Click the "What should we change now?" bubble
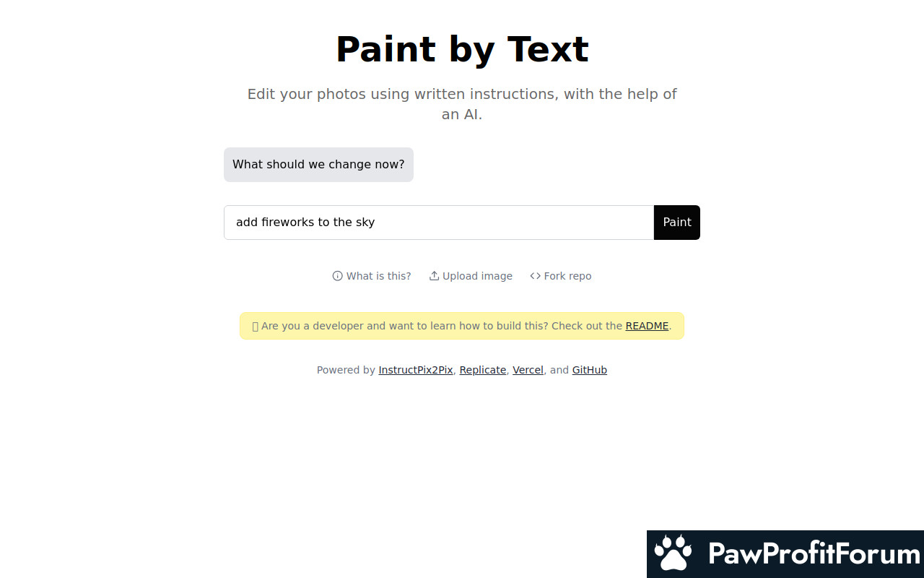 [x=318, y=165]
